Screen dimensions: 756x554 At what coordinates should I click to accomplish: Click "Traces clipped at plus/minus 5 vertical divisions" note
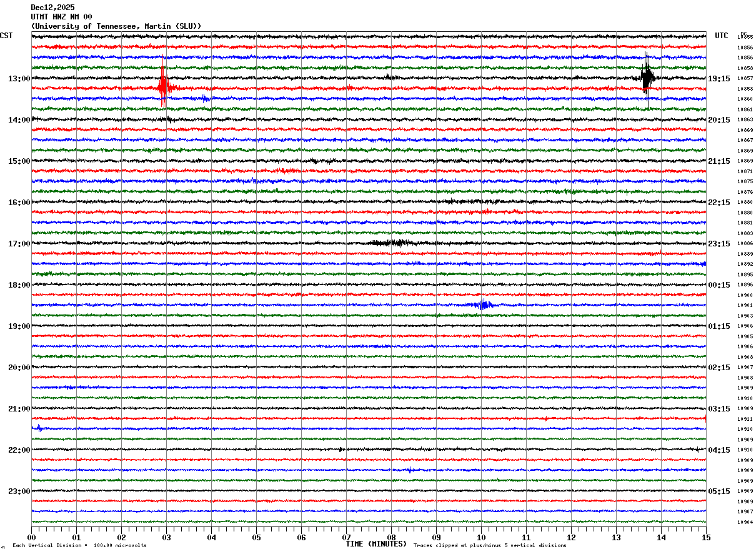[490, 546]
